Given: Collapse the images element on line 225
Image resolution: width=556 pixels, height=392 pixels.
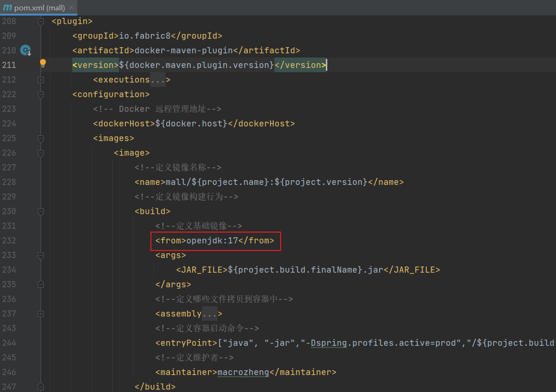Looking at the screenshot, I should 41,138.
